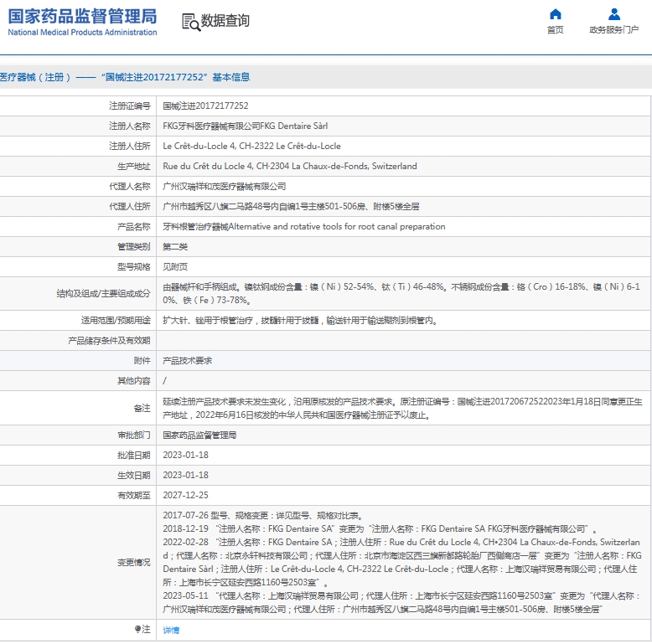The width and height of the screenshot is (652, 644).
Task: Click the page title 医疗器械（注册）基本信息
Action: click(x=125, y=77)
